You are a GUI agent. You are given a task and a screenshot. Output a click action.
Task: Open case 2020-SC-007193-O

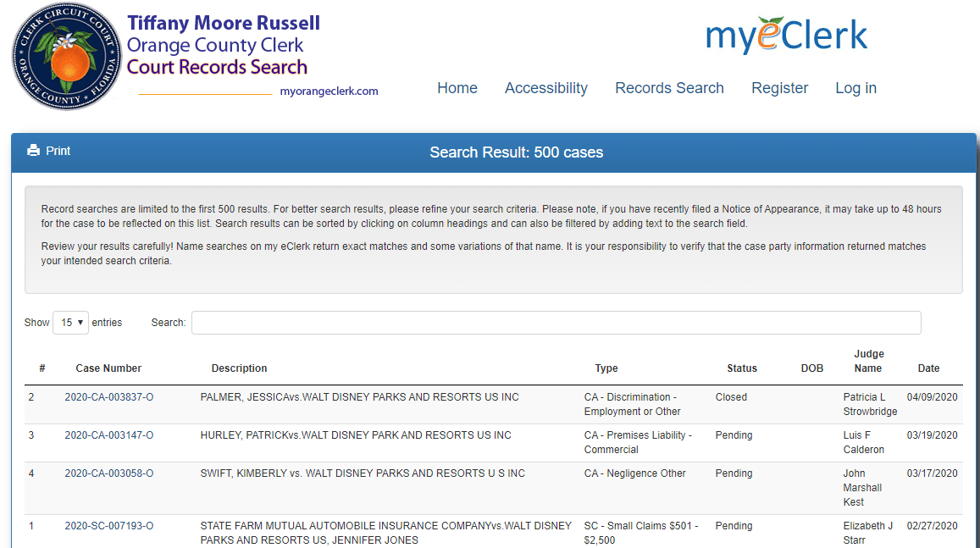(x=108, y=525)
